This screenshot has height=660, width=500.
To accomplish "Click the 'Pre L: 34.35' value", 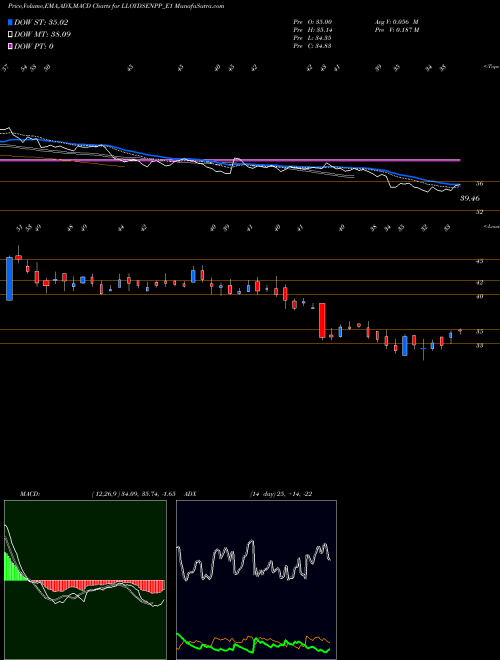I will (312, 38).
